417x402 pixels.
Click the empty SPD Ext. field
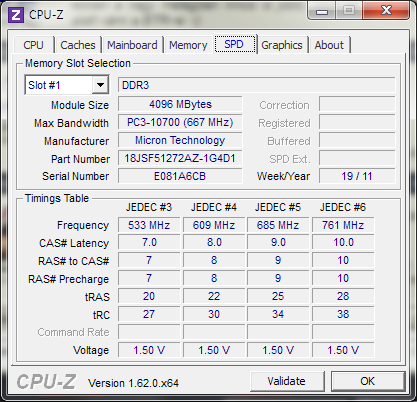click(x=357, y=158)
